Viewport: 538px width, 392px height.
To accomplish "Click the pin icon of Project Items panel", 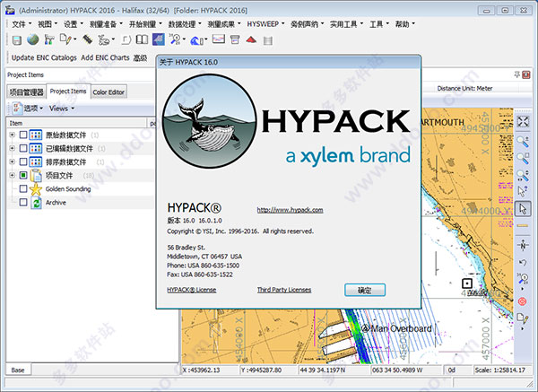I will (516, 74).
